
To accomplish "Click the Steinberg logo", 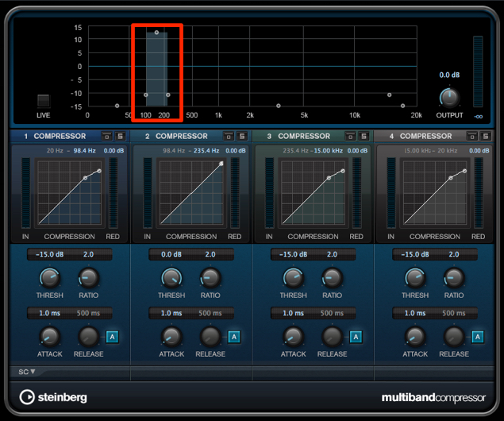I will click(x=53, y=397).
